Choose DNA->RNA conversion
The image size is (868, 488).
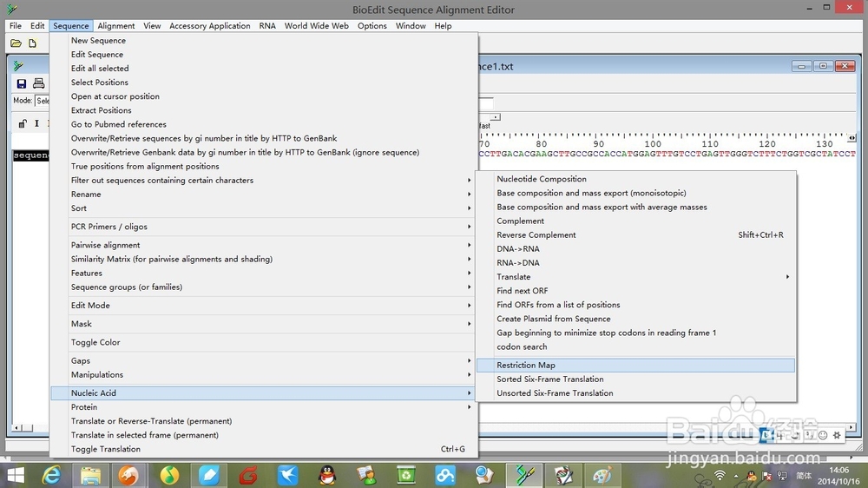[x=636, y=248]
